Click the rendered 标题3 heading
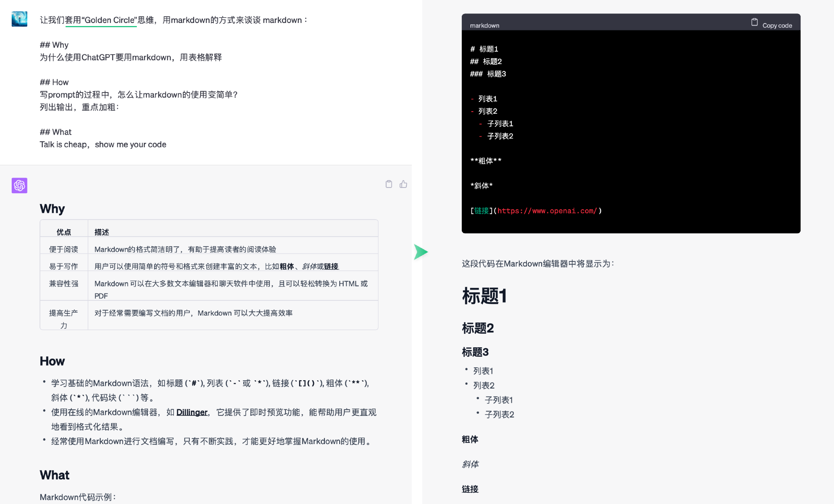The height and width of the screenshot is (504, 834). [475, 352]
